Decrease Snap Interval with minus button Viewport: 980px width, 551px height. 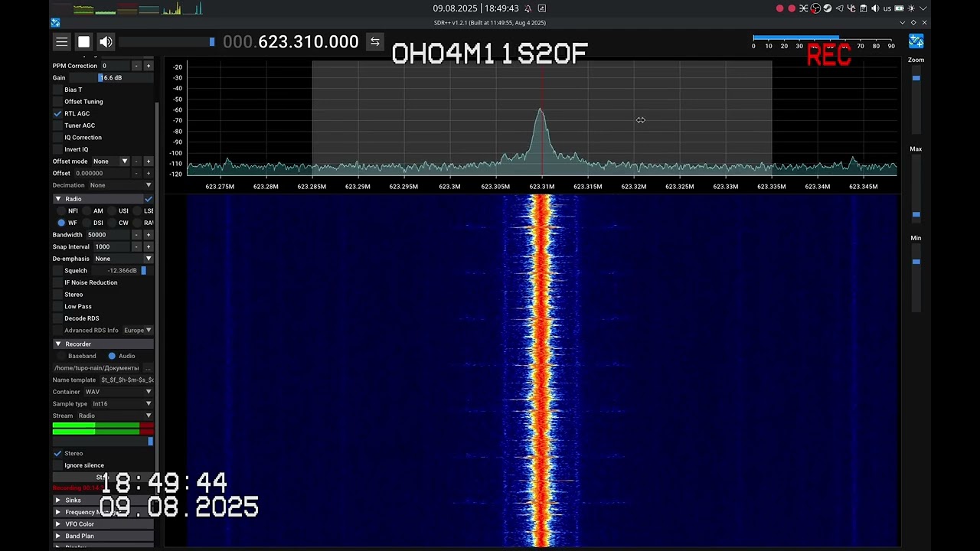136,246
